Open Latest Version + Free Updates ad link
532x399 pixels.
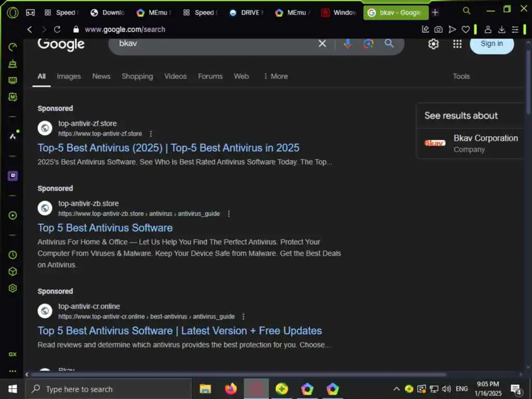pyautogui.click(x=180, y=331)
